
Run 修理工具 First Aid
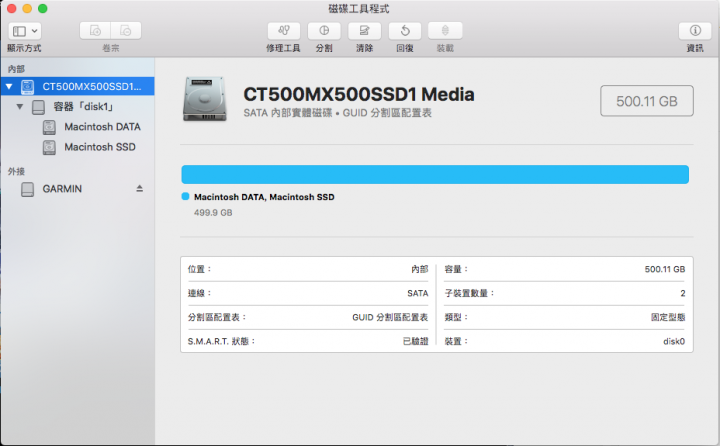coord(284,31)
